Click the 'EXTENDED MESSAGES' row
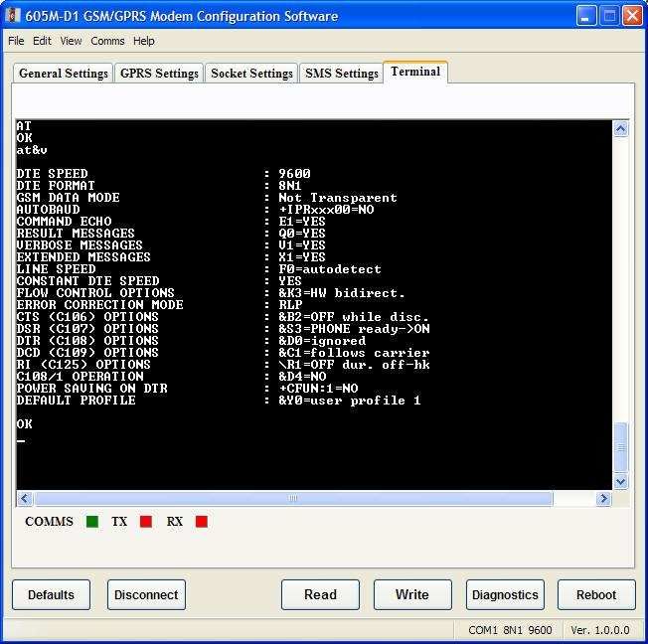 (x=171, y=257)
